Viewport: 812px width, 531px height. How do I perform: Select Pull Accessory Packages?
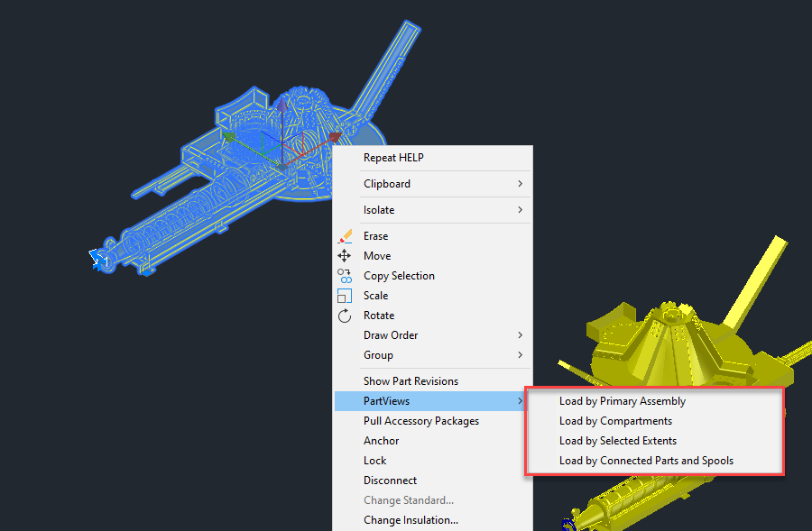click(x=433, y=421)
